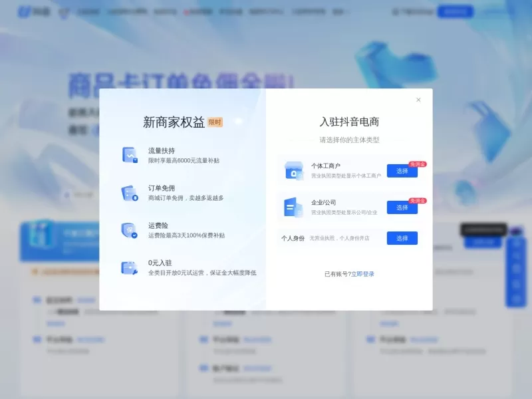This screenshot has width=532, height=399.
Task: Click 选择 button for 个人身份
Action: coord(402,239)
